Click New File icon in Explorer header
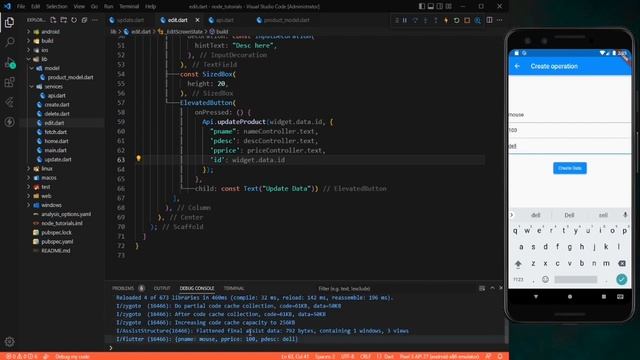The width and height of the screenshot is (640, 360). pyautogui.click(x=53, y=20)
